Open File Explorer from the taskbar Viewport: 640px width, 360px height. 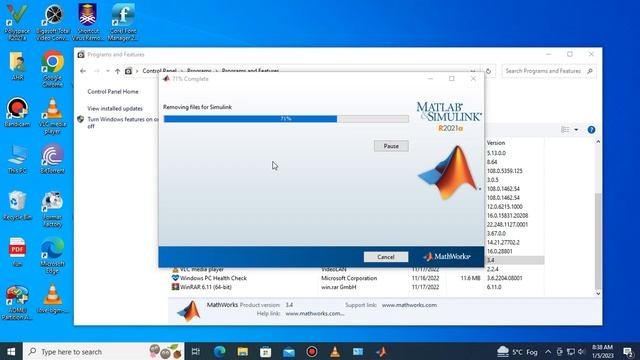243,351
